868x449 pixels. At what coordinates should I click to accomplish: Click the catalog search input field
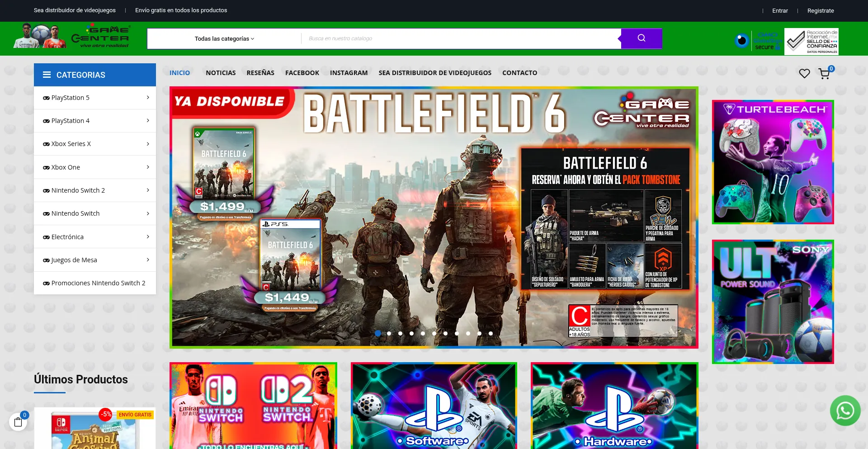point(461,39)
